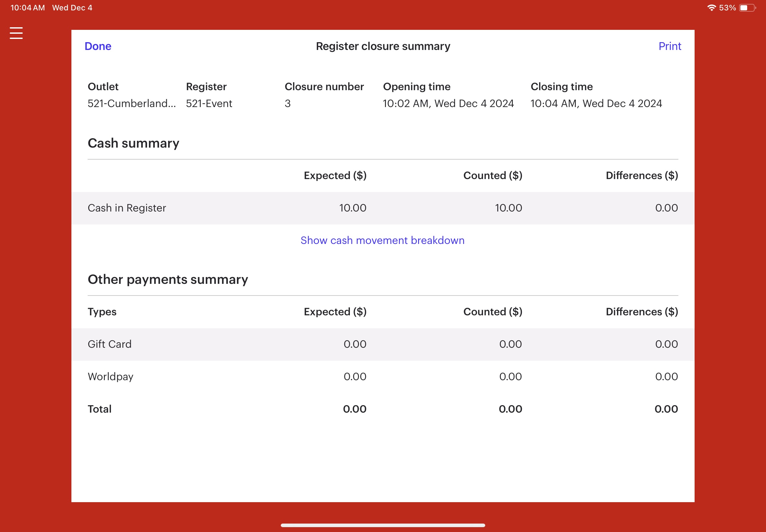766x532 pixels.
Task: Tap the home indicator bar
Action: [383, 525]
